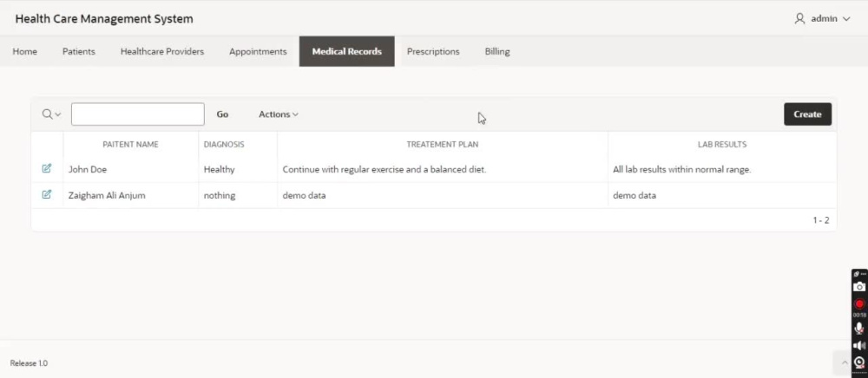Select the Zaigham Ali Anjum name cell
The image size is (868, 378).
point(131,195)
